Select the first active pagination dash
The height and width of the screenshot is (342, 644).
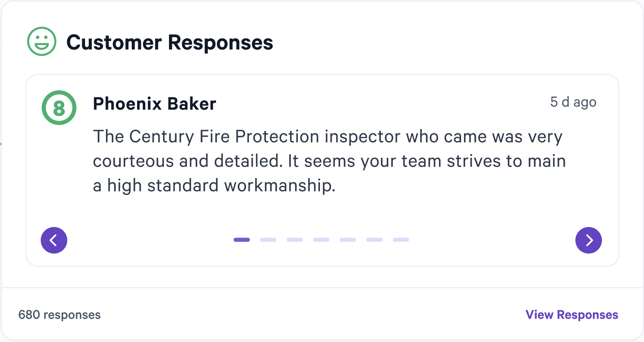242,240
